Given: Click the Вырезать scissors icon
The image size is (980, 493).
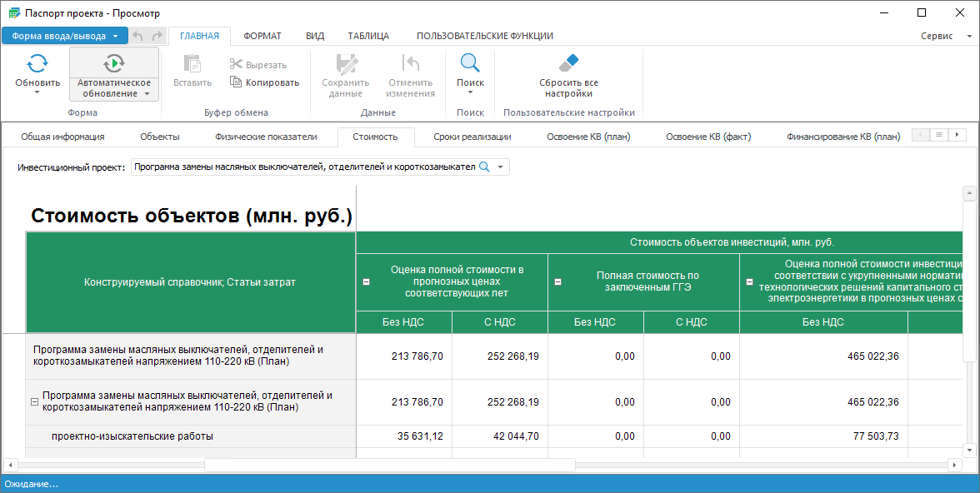Looking at the screenshot, I should click(x=236, y=64).
